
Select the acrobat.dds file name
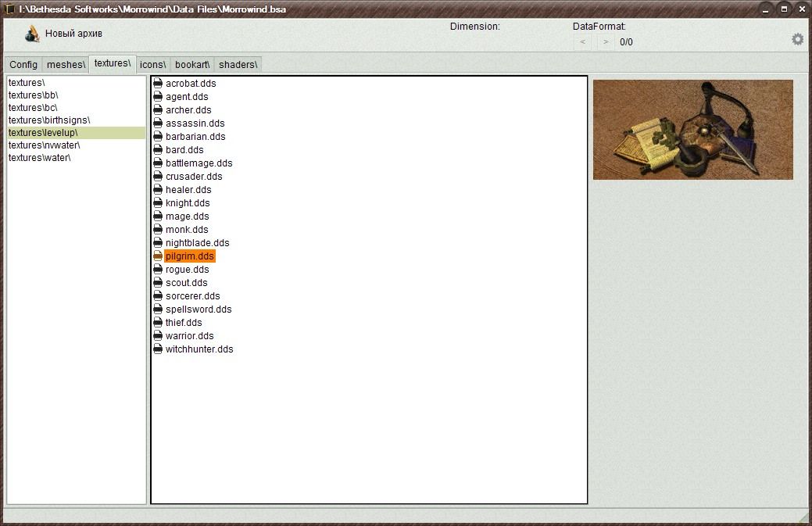(191, 84)
